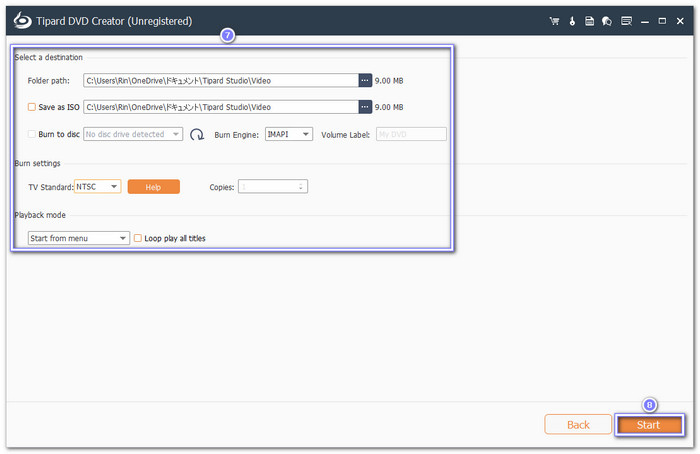Image resolution: width=700 pixels, height=454 pixels.
Task: Open the disc drive dropdown
Action: pos(133,134)
